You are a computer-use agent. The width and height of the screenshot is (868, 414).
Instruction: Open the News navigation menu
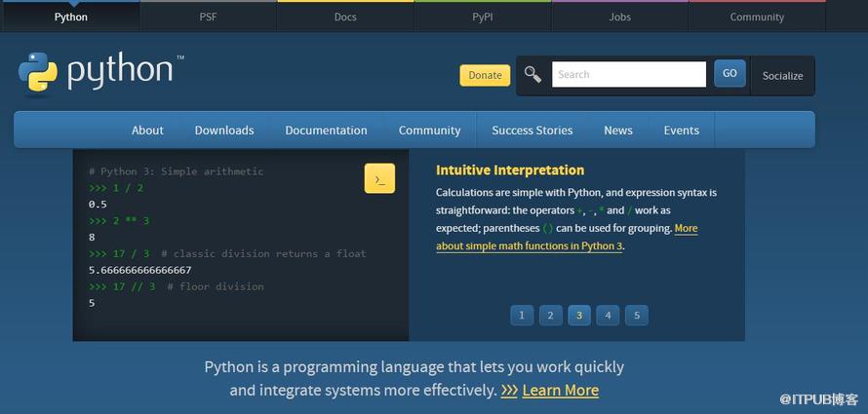[617, 131]
